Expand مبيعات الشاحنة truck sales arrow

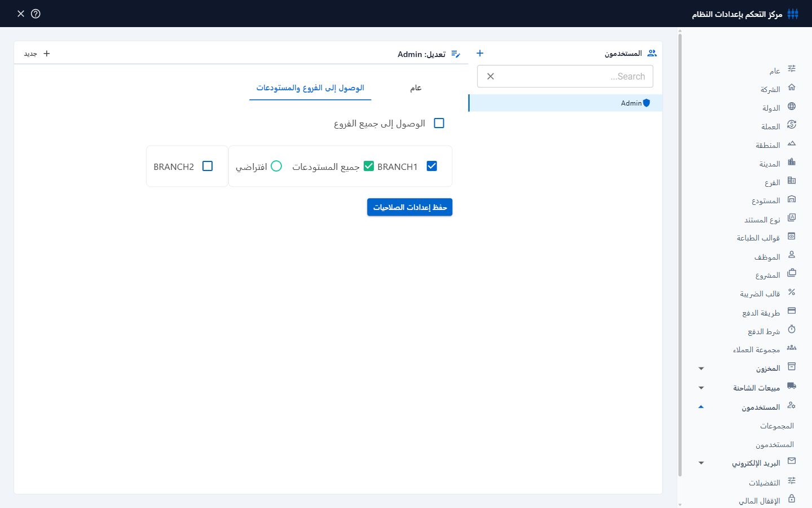coord(701,388)
